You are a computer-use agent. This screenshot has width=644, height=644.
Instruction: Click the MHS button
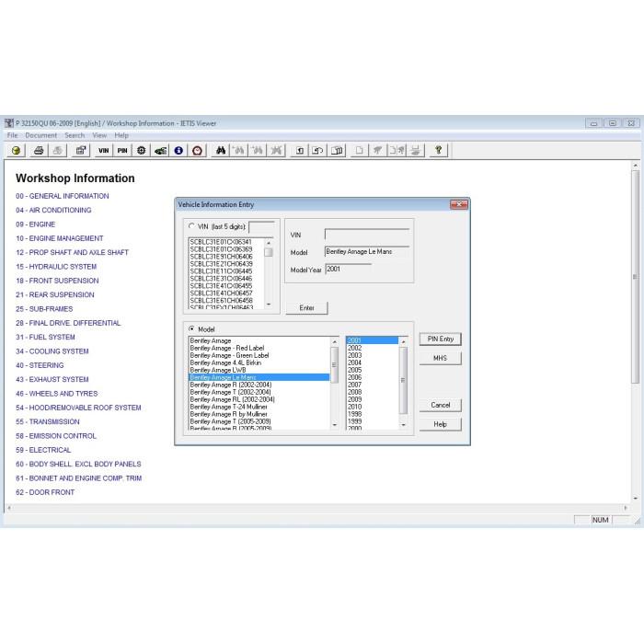pyautogui.click(x=441, y=358)
